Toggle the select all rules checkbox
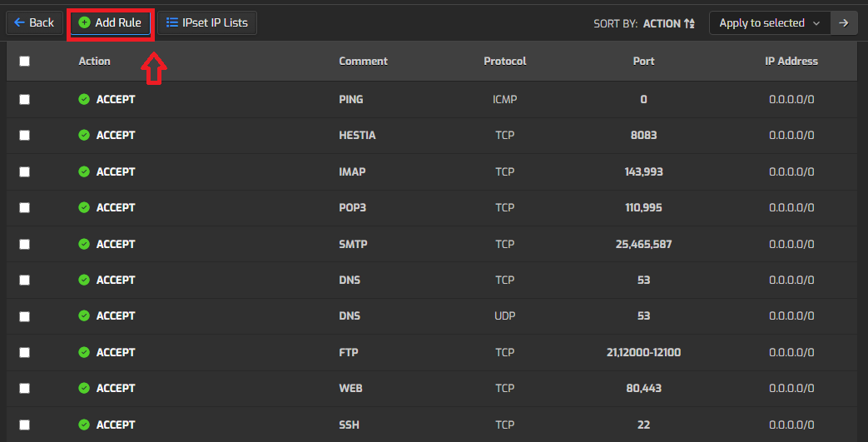 point(24,61)
